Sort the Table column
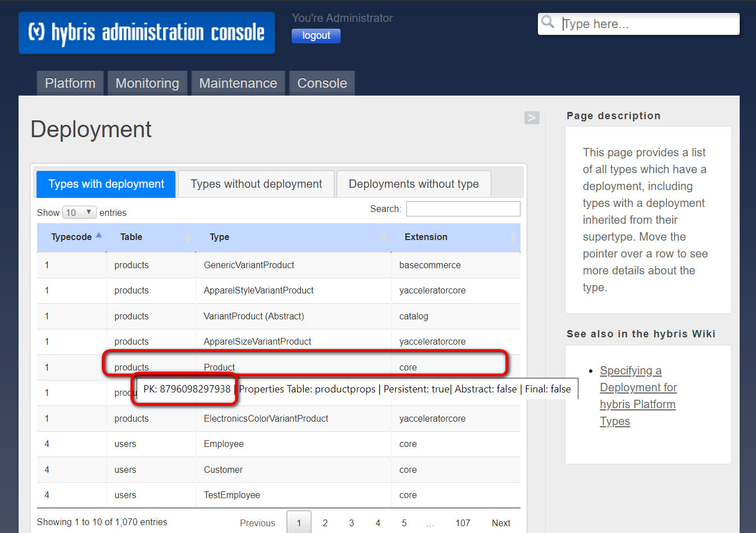Viewport: 756px width, 533px height. [x=151, y=237]
